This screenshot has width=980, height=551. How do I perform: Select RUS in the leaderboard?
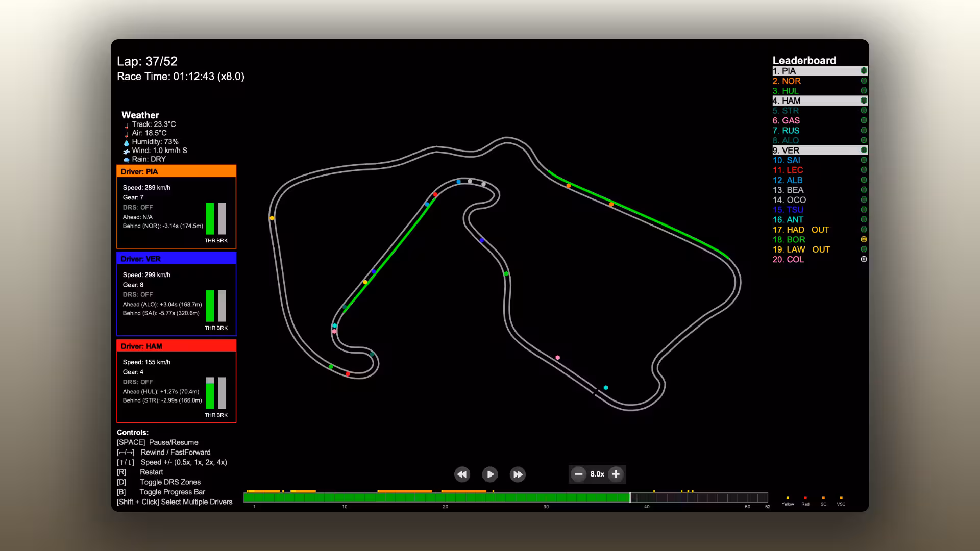[x=820, y=131]
